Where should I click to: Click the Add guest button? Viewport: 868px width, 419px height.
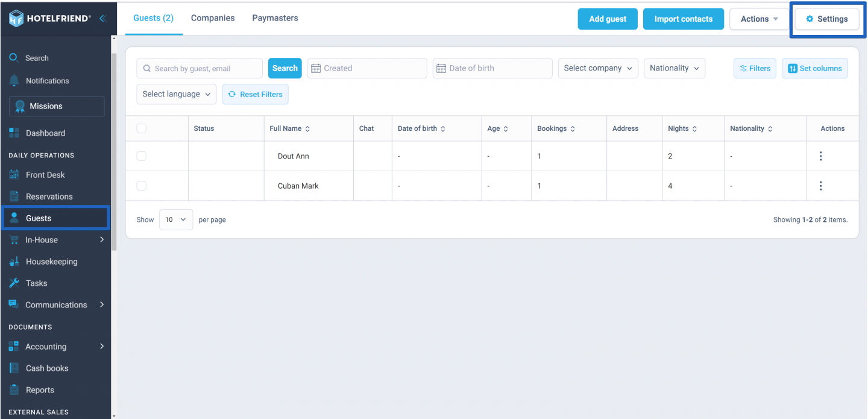[608, 19]
